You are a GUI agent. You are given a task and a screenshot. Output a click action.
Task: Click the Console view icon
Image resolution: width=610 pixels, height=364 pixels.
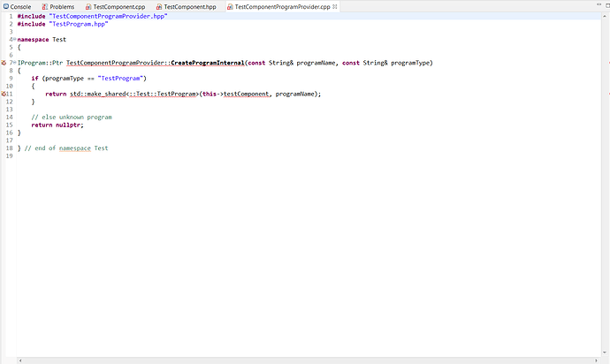click(6, 6)
